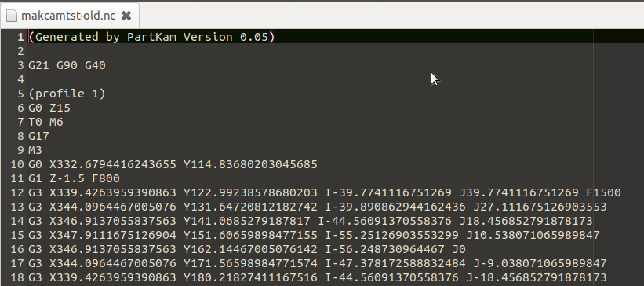
Task: Place cursor on the PartKam Version comment line
Action: pyautogui.click(x=151, y=37)
